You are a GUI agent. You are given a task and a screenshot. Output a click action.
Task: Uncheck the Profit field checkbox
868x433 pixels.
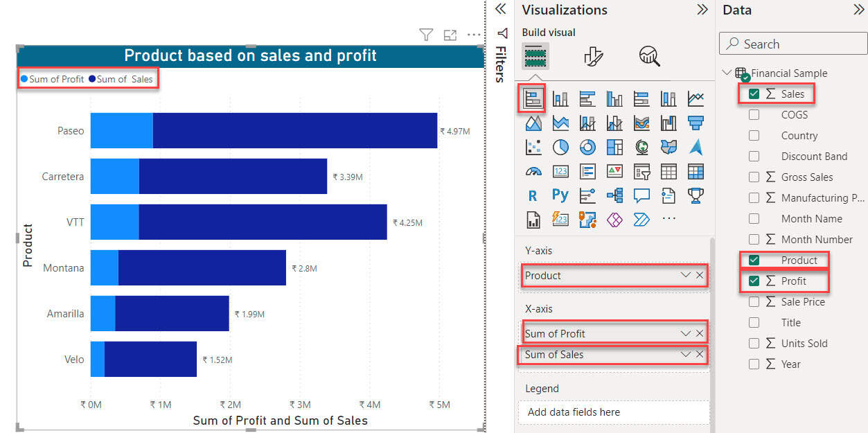tap(754, 281)
